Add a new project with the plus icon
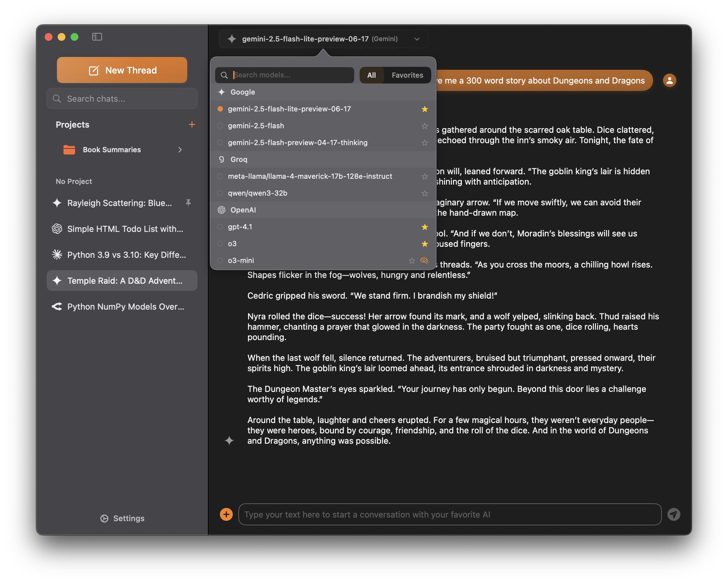728x583 pixels. click(x=192, y=124)
